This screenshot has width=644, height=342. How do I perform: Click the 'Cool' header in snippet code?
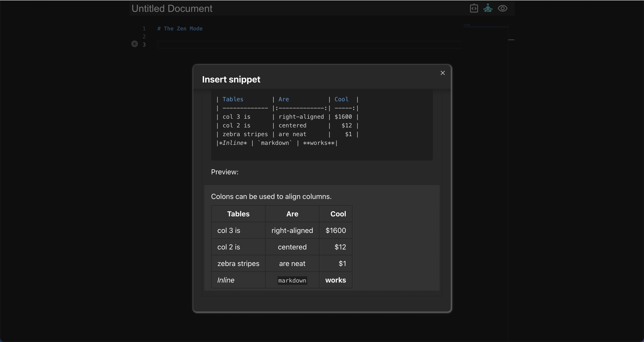(341, 99)
